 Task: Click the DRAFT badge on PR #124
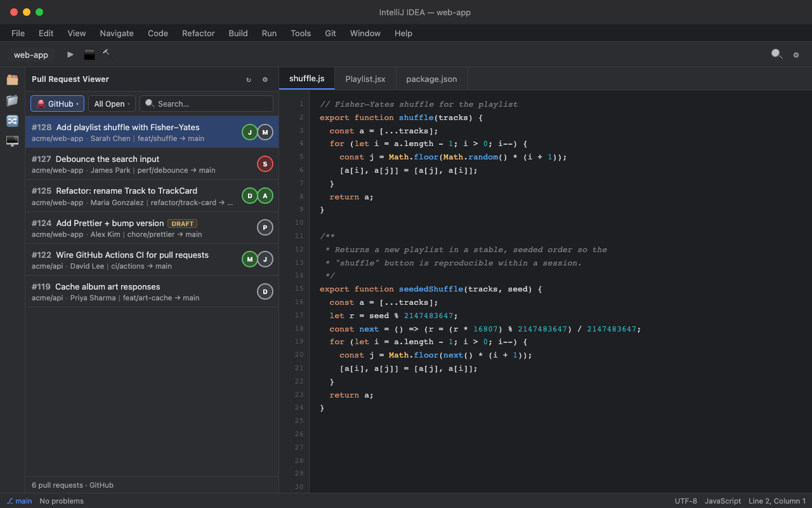pyautogui.click(x=183, y=224)
